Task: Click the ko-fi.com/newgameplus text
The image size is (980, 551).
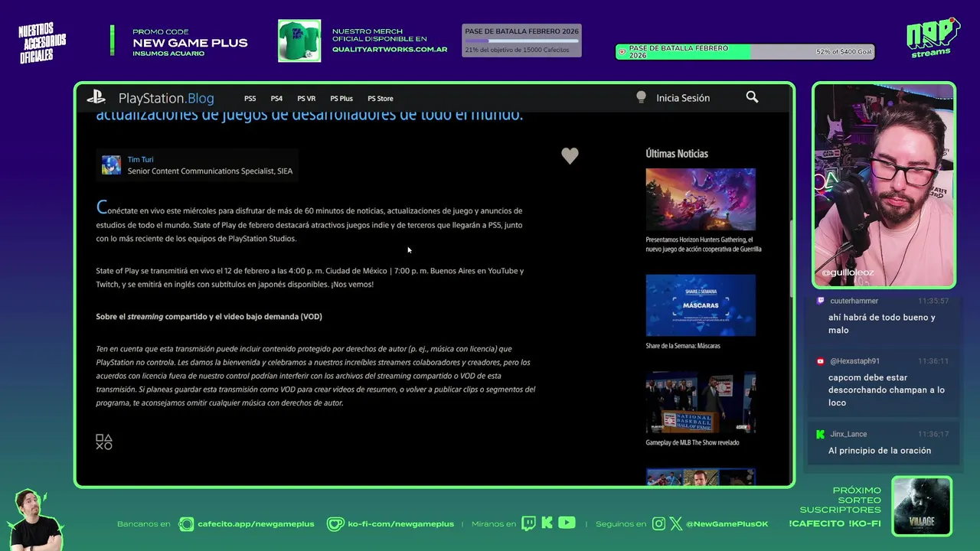Action: (401, 524)
